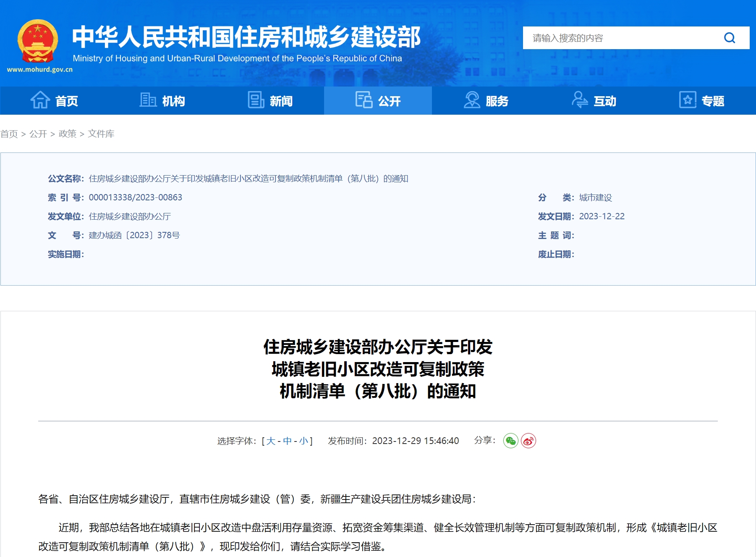The width and height of the screenshot is (756, 557).
Task: Click the 实施日期 label
Action: 66,254
